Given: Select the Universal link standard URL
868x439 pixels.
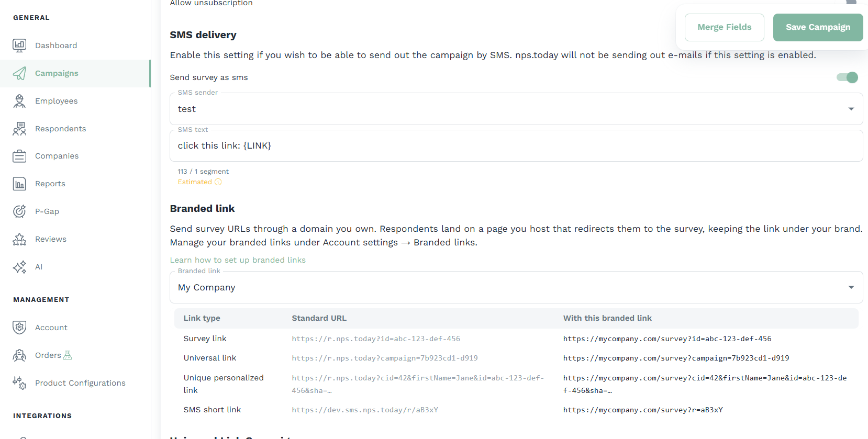Looking at the screenshot, I should [385, 358].
